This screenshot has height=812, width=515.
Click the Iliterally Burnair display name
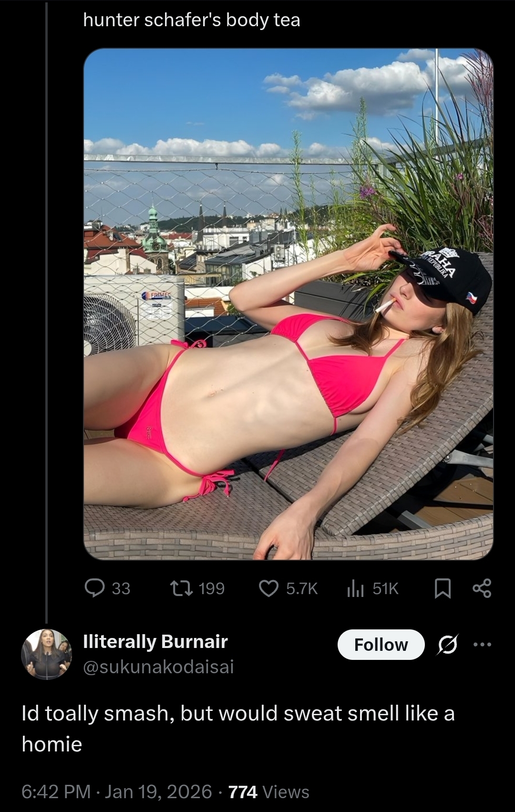pos(155,642)
